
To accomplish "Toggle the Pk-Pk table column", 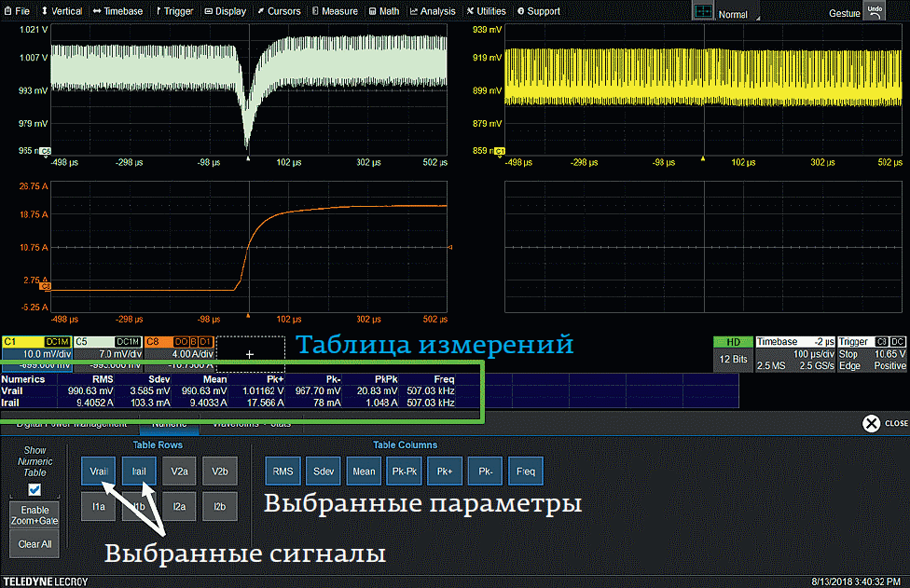I will [405, 472].
